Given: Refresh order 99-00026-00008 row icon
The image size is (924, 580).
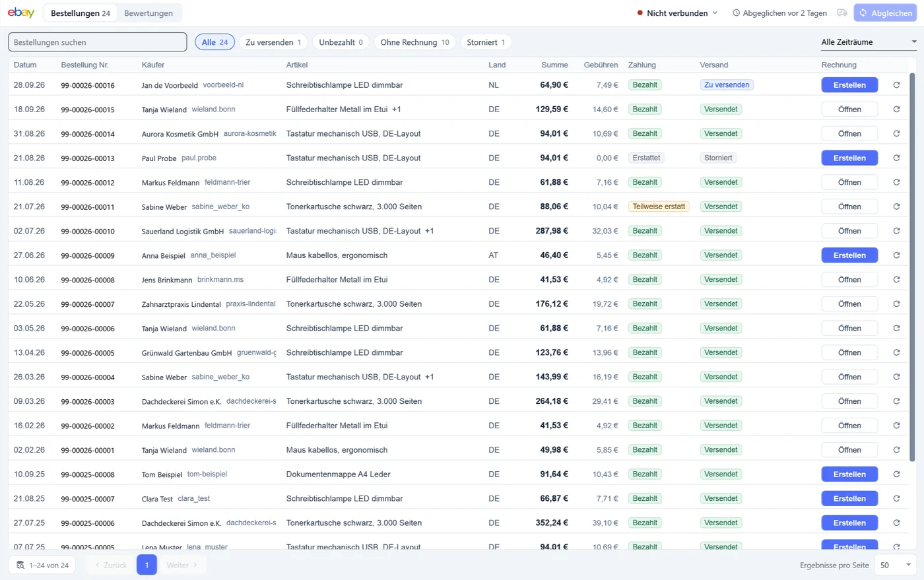Looking at the screenshot, I should [x=896, y=280].
